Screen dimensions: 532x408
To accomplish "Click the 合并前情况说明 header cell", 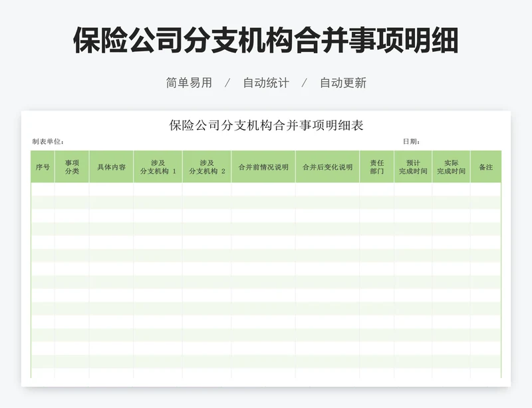I will pyautogui.click(x=263, y=167).
